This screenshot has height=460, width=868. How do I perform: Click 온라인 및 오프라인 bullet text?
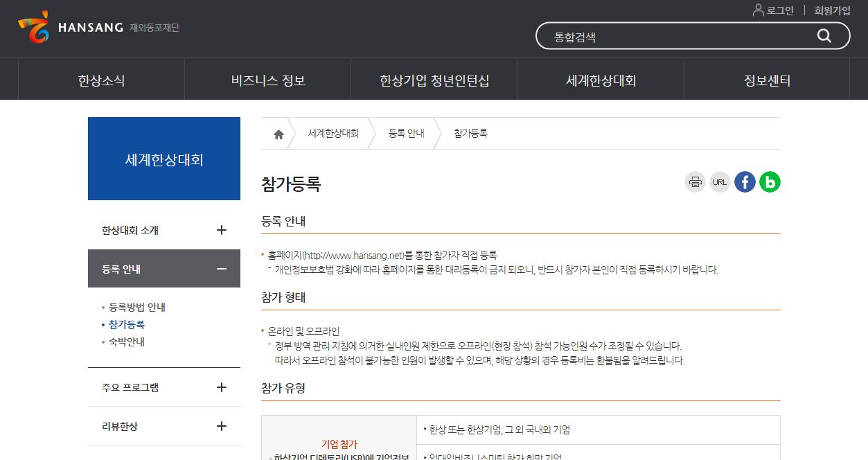tap(303, 331)
